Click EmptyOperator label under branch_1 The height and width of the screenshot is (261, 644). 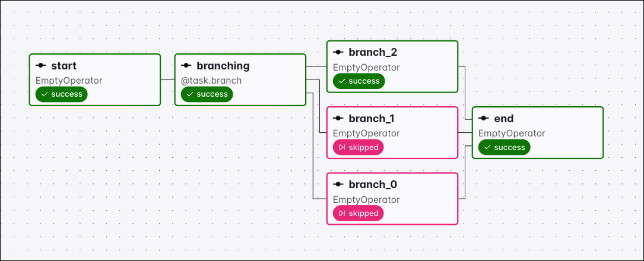click(366, 133)
